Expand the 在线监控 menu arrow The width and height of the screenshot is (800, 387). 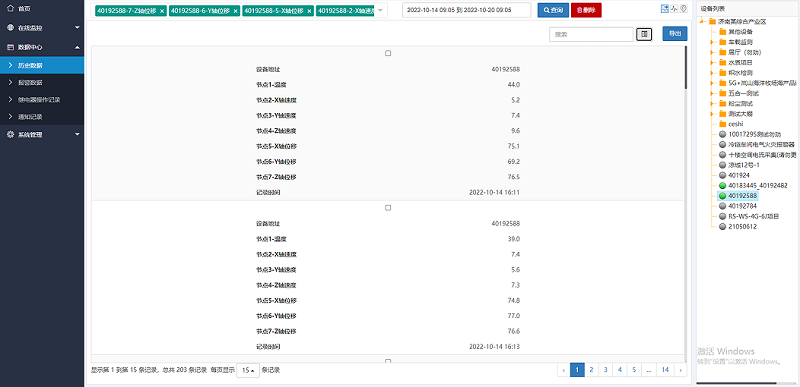77,27
